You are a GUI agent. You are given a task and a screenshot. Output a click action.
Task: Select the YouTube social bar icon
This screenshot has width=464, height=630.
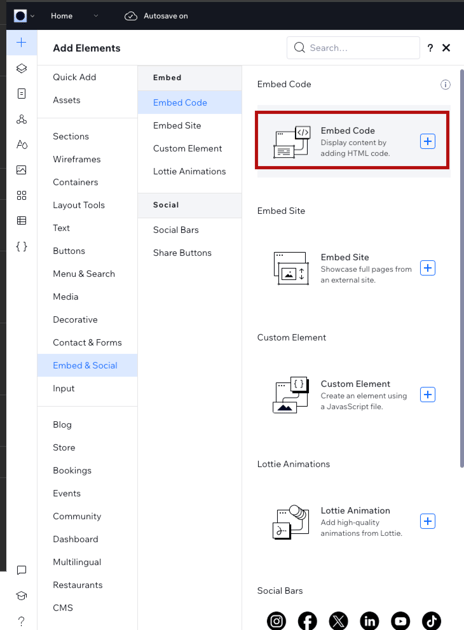401,621
